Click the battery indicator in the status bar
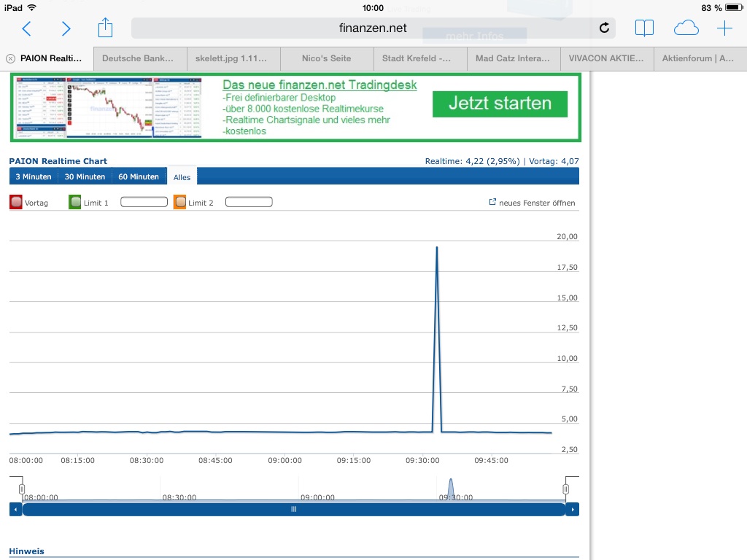Screen dimensions: 747x560 click(x=734, y=7)
